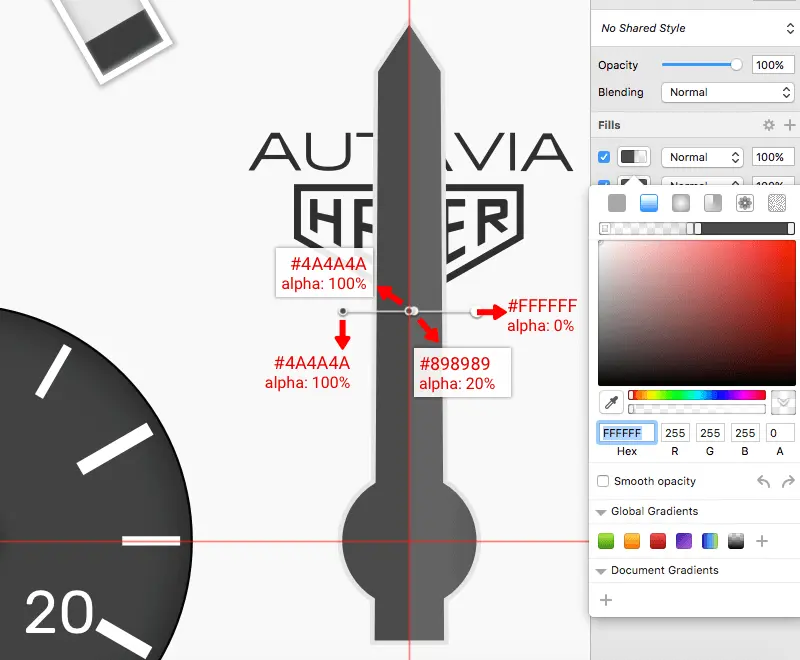Viewport: 800px width, 660px height.
Task: Pick a color with the eyedropper tool
Action: (611, 402)
